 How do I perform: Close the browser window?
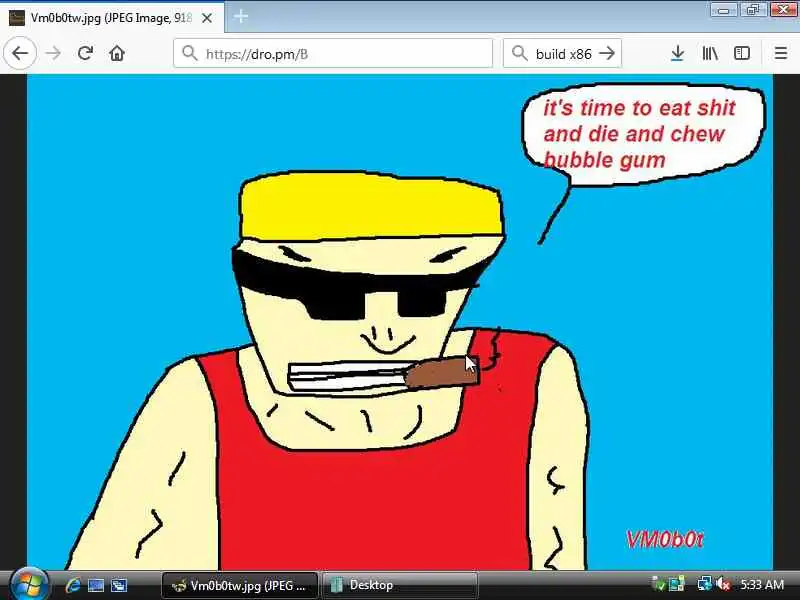click(783, 10)
